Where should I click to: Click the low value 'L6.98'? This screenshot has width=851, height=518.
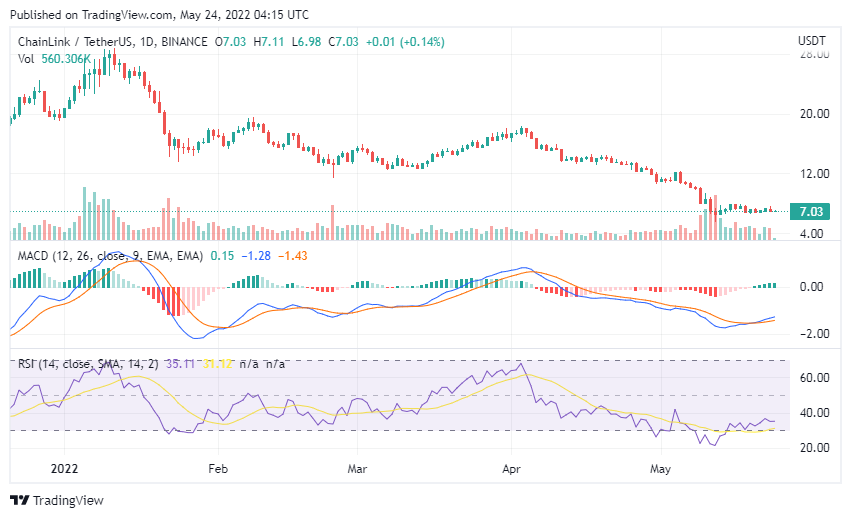(x=306, y=42)
